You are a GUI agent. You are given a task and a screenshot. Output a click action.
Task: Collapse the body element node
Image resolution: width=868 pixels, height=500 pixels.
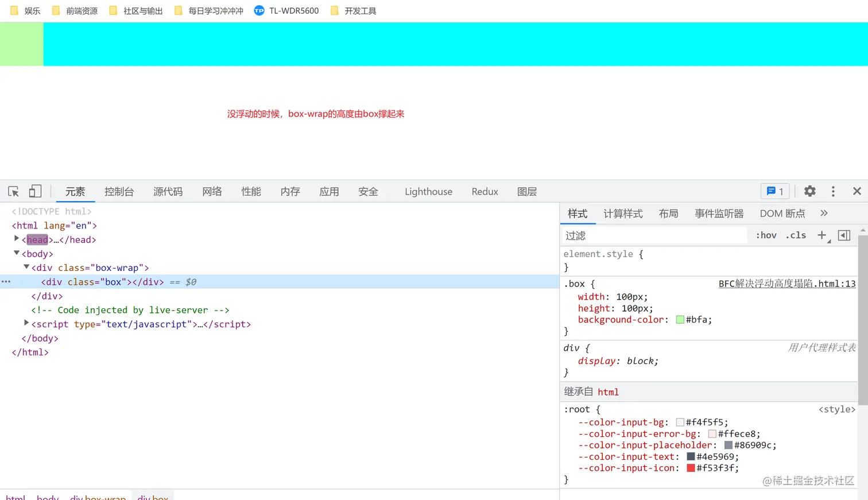pos(17,253)
